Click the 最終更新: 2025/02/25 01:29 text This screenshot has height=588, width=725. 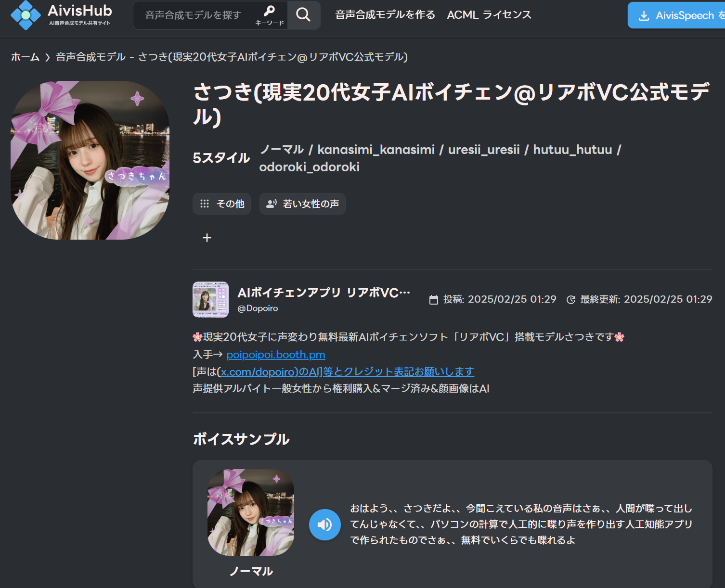point(646,299)
